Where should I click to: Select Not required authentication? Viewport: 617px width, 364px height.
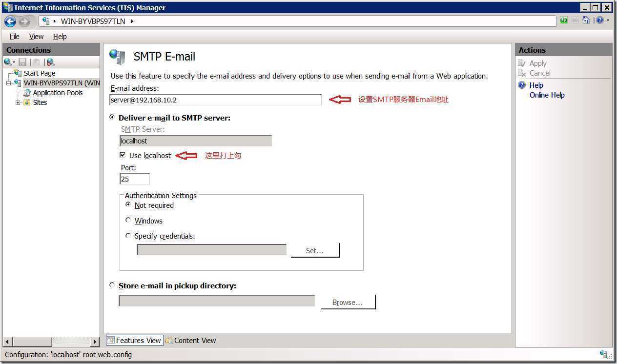coord(128,205)
